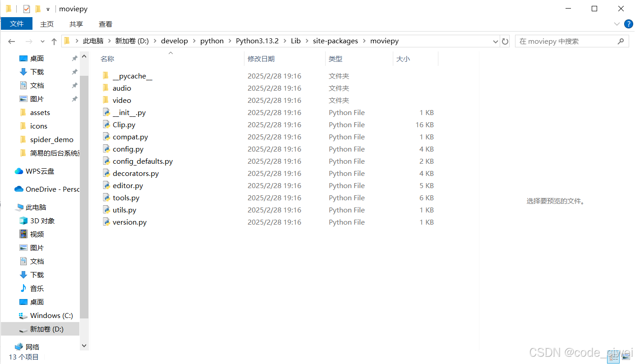Select 新加卷 (D:) in the sidebar
Screen dimensions: 635x364
pyautogui.click(x=40, y=329)
